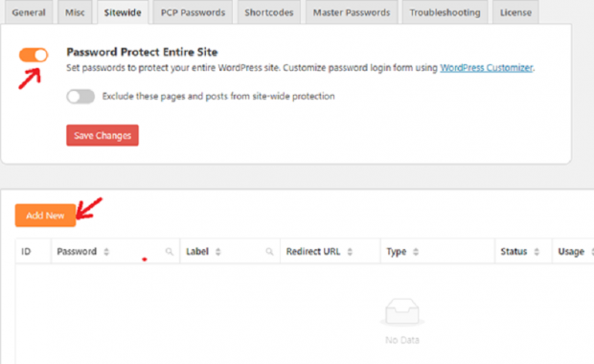594x364 pixels.
Task: Click the Add New password button
Action: click(45, 216)
